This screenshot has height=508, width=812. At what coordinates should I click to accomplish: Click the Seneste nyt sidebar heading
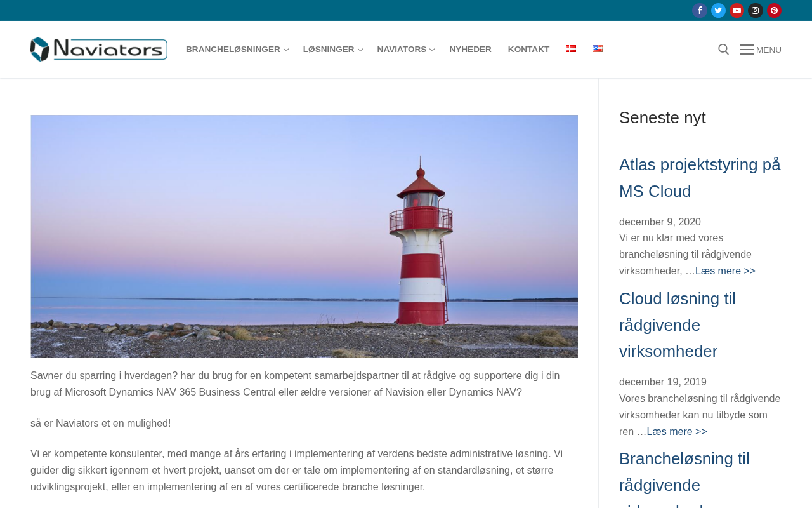click(662, 117)
